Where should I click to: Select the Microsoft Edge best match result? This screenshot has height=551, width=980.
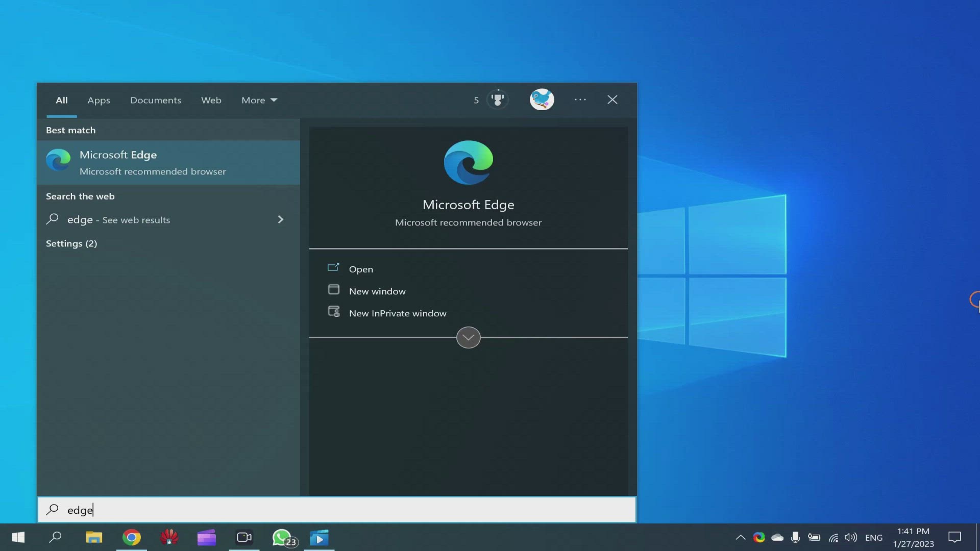[168, 162]
